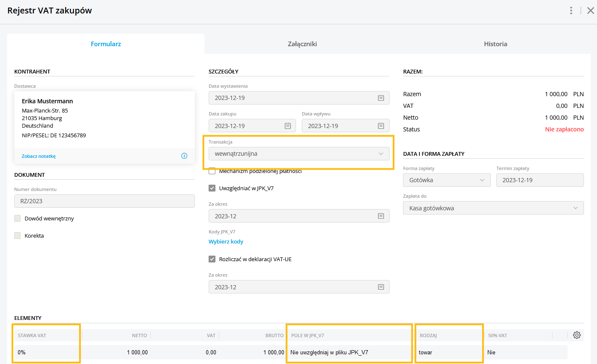Open calendar for VAT-UE Za okres field
Image resolution: width=597 pixels, height=364 pixels.
pyautogui.click(x=381, y=287)
